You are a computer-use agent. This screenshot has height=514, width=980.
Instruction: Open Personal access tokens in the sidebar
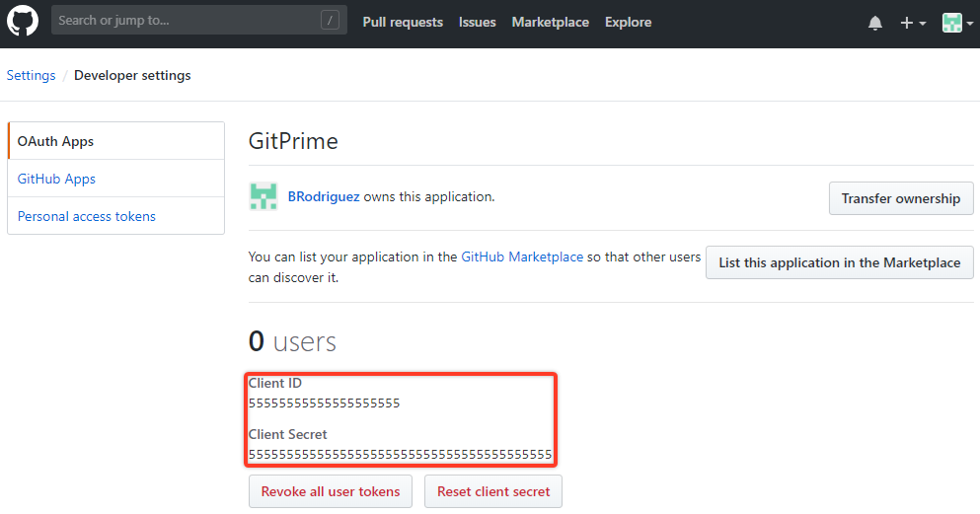116,216
